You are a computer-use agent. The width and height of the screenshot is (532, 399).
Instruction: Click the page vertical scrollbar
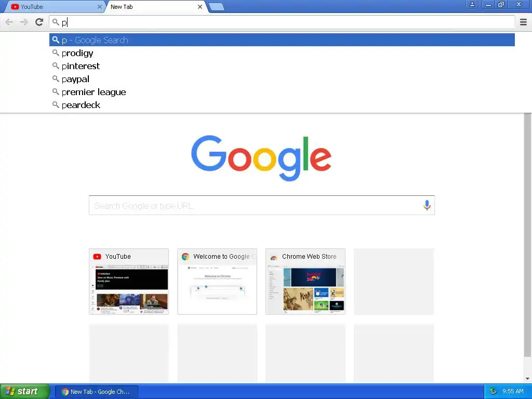point(528,235)
